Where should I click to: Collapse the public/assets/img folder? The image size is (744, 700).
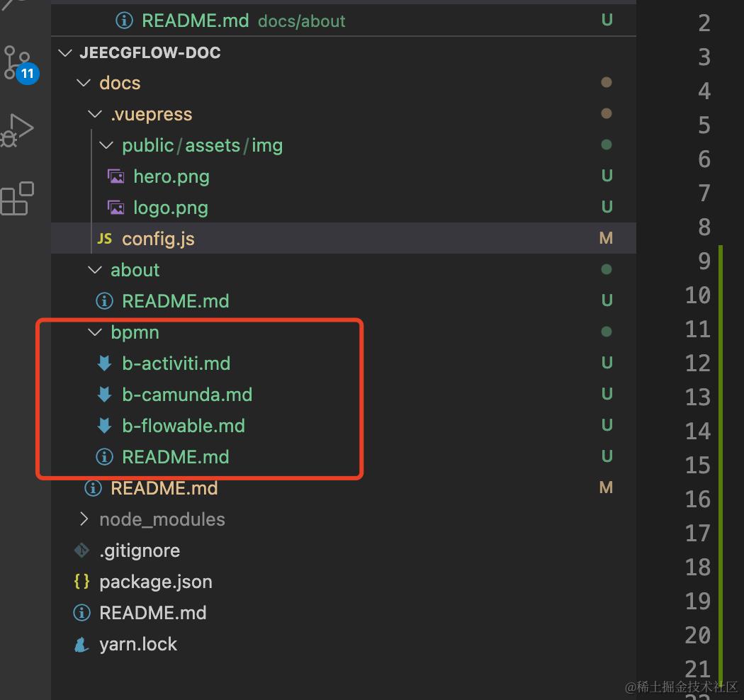click(106, 145)
